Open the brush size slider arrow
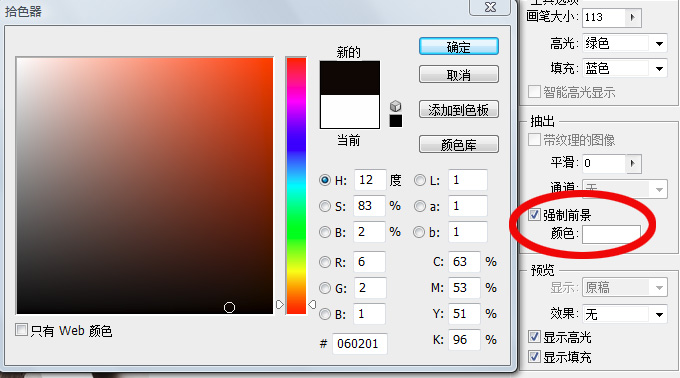 tap(633, 17)
